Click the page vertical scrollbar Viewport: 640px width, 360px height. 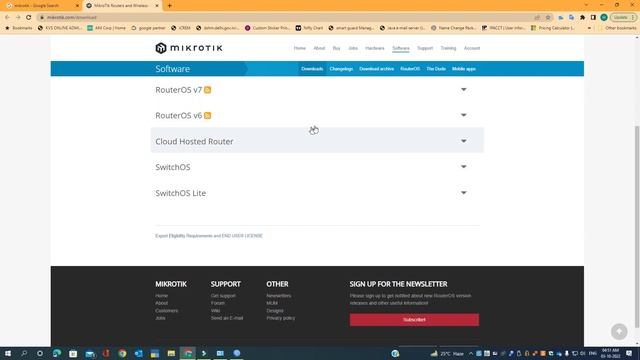click(x=637, y=227)
